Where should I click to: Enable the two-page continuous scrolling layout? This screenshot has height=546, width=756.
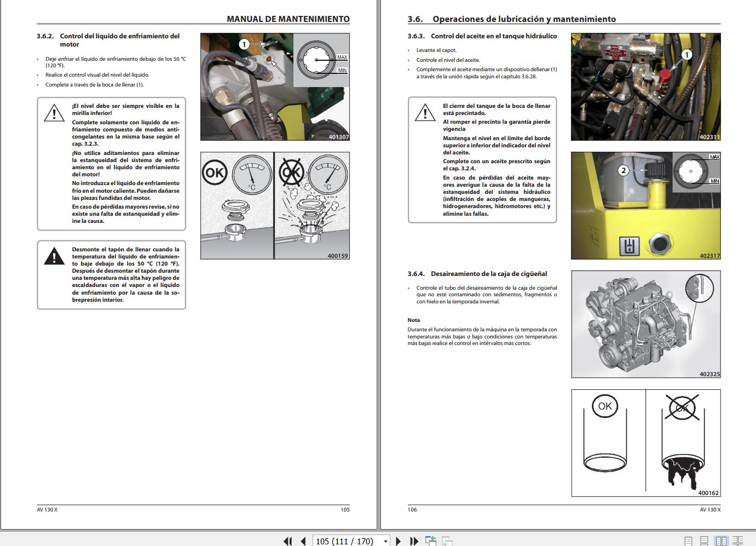736,540
